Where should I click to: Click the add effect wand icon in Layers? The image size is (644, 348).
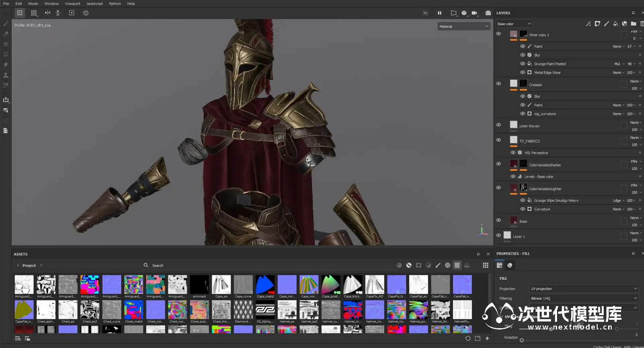point(588,24)
